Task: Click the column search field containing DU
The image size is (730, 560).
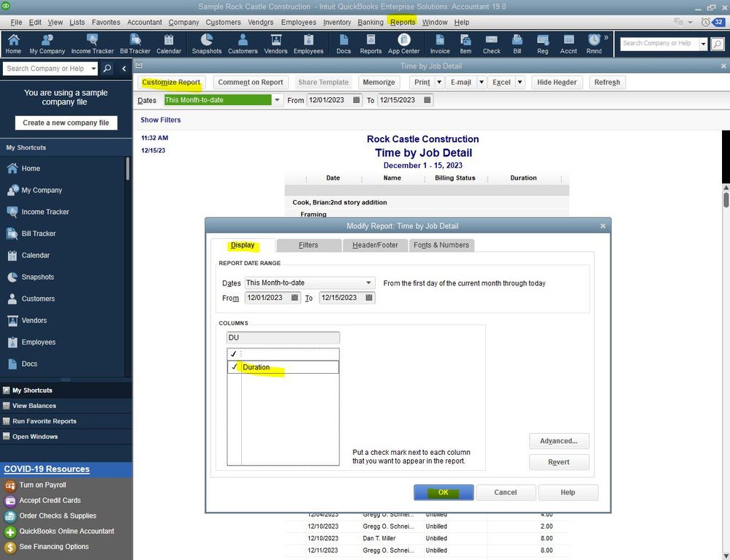Action: (283, 337)
